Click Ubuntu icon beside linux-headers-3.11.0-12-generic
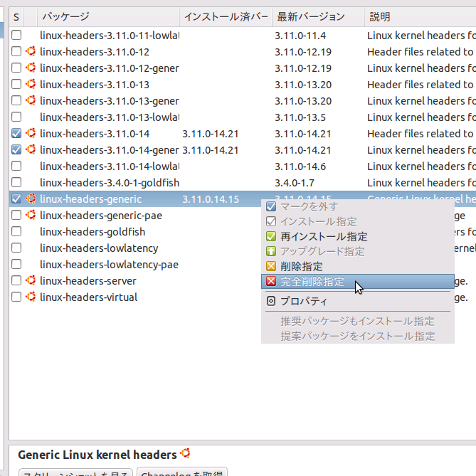The width and height of the screenshot is (476, 476). 31,68
